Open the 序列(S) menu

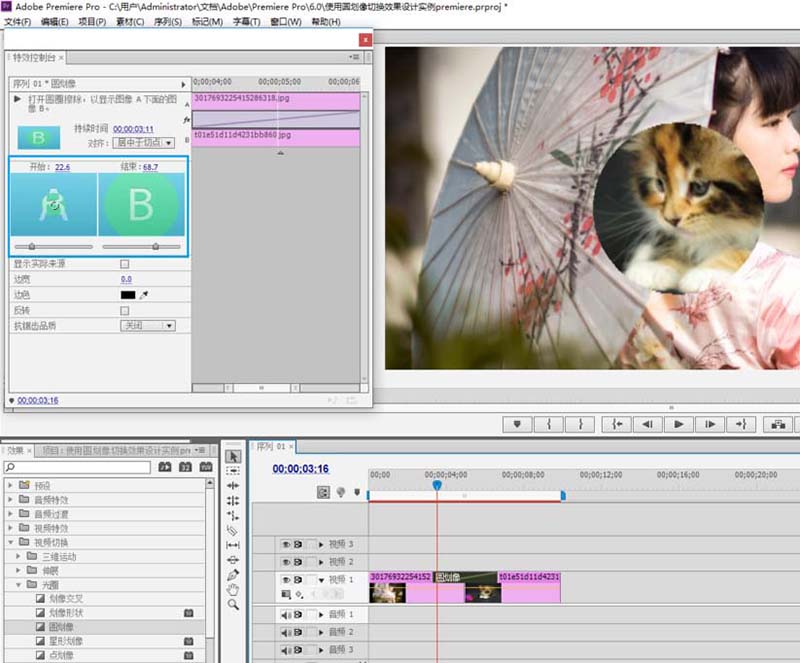(168, 21)
